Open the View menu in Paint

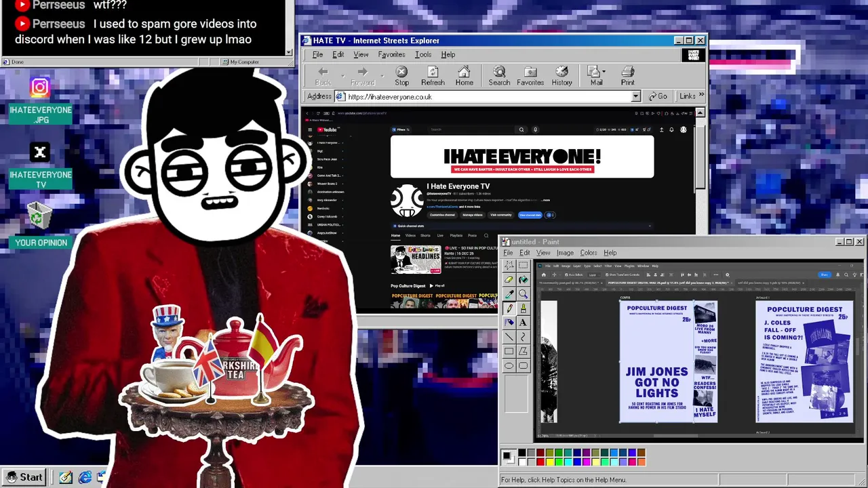click(x=543, y=253)
